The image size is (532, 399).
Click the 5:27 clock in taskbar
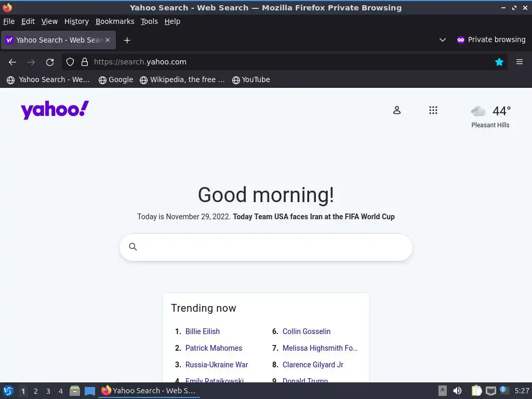[x=522, y=391]
